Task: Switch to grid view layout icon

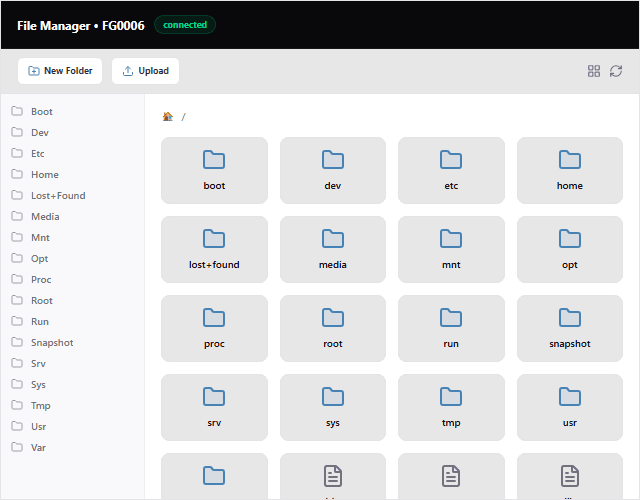Action: pyautogui.click(x=594, y=71)
